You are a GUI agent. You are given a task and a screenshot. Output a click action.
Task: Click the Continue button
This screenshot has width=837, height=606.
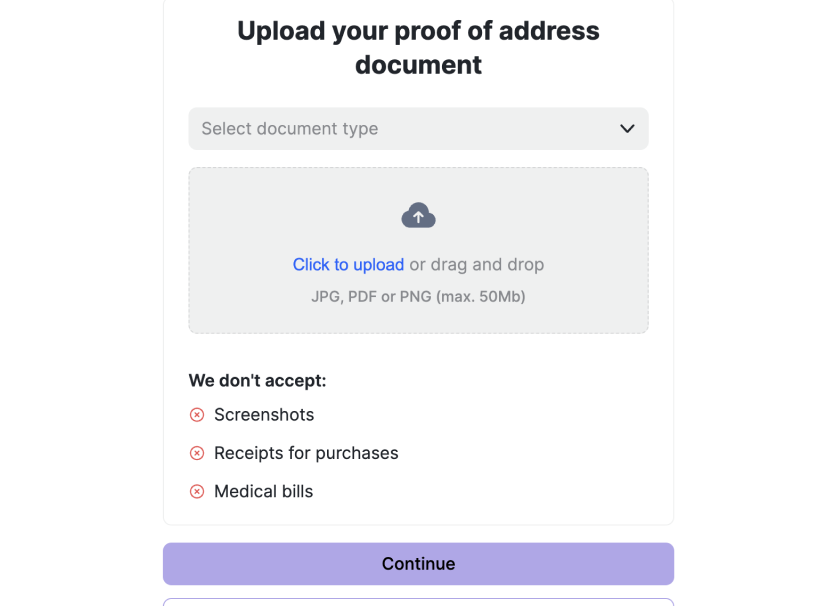(418, 564)
